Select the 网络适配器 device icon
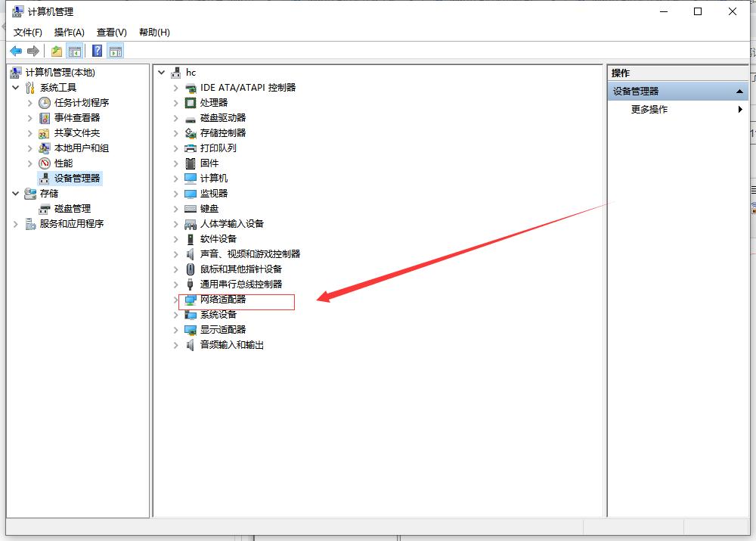 coord(191,300)
